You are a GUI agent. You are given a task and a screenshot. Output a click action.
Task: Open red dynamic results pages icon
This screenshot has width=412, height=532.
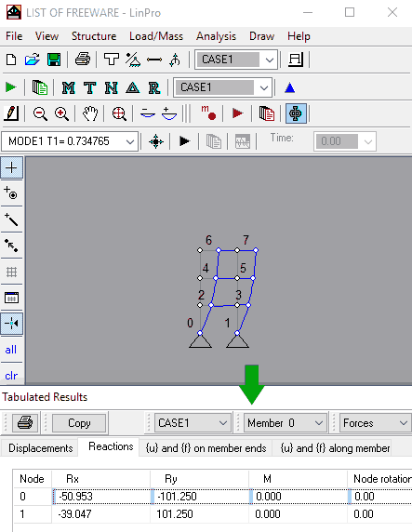(267, 113)
